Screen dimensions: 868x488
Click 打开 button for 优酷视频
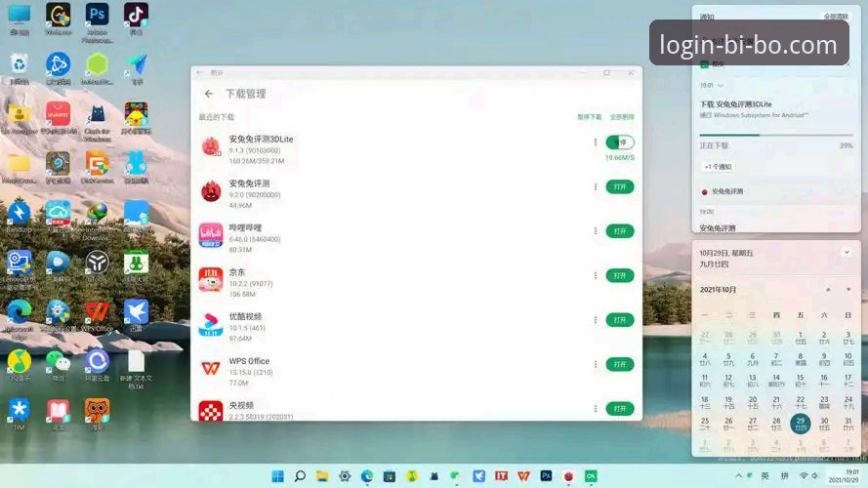click(619, 320)
